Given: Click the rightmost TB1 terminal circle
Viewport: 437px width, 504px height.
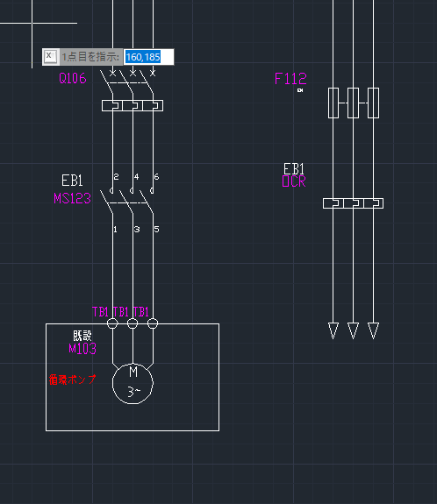Looking at the screenshot, I should pyautogui.click(x=153, y=323).
